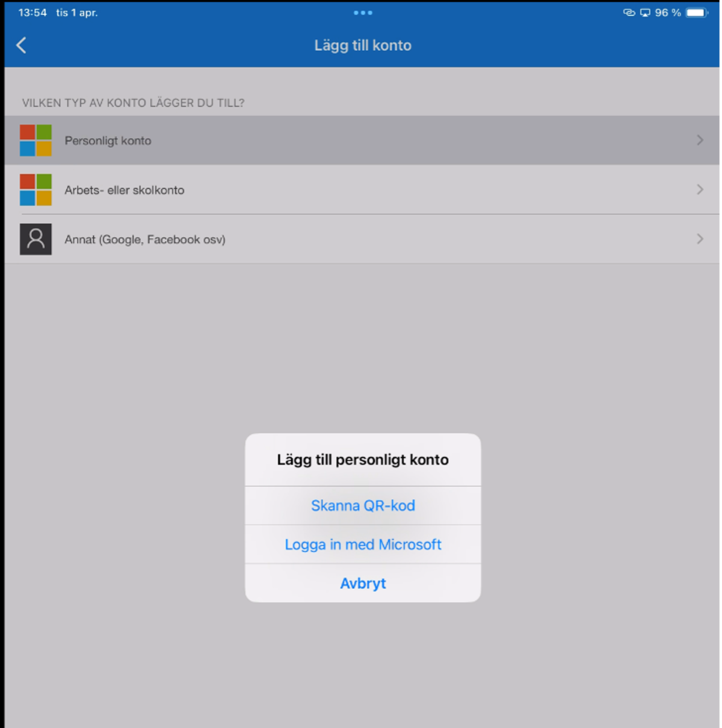
Task: Click Microsoft logo beside Arbets- eller skolkonto
Action: tap(35, 190)
